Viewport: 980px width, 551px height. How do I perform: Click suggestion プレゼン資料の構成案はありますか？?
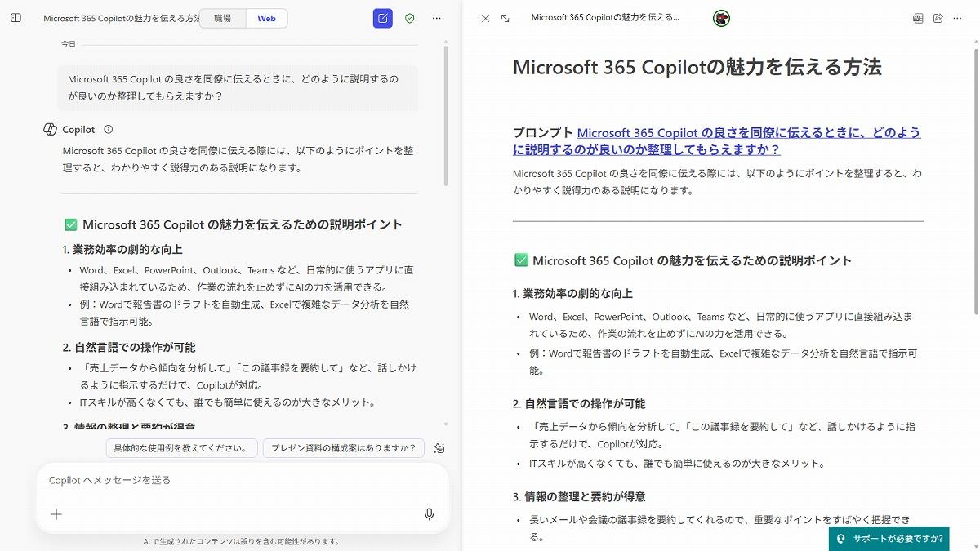coord(344,448)
